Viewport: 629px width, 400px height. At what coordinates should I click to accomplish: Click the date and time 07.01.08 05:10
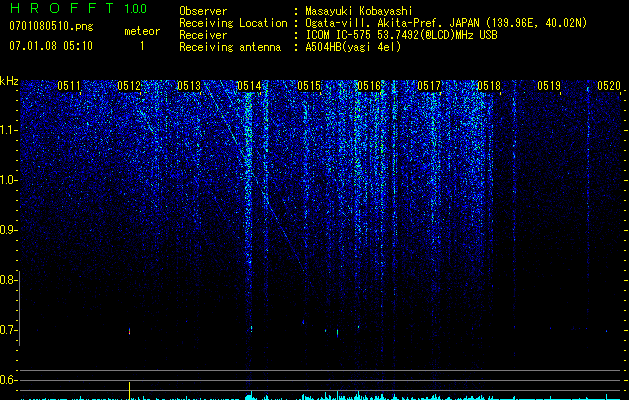click(x=51, y=46)
